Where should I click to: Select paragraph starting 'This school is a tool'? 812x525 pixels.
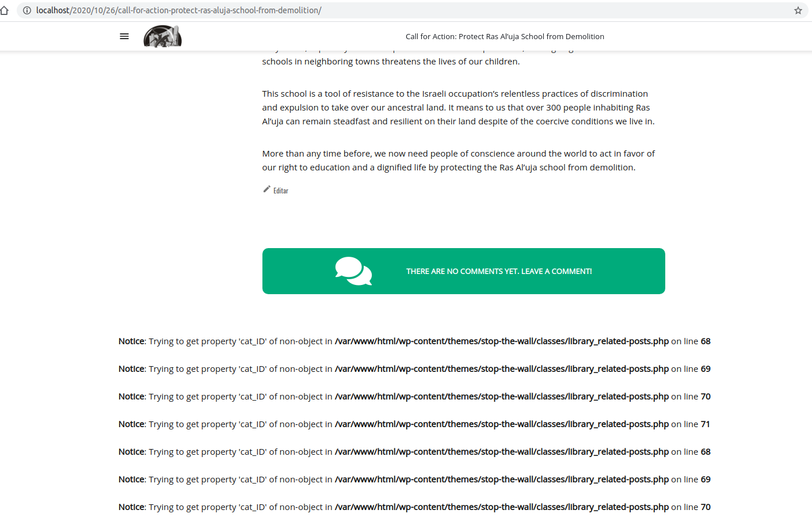tap(458, 108)
